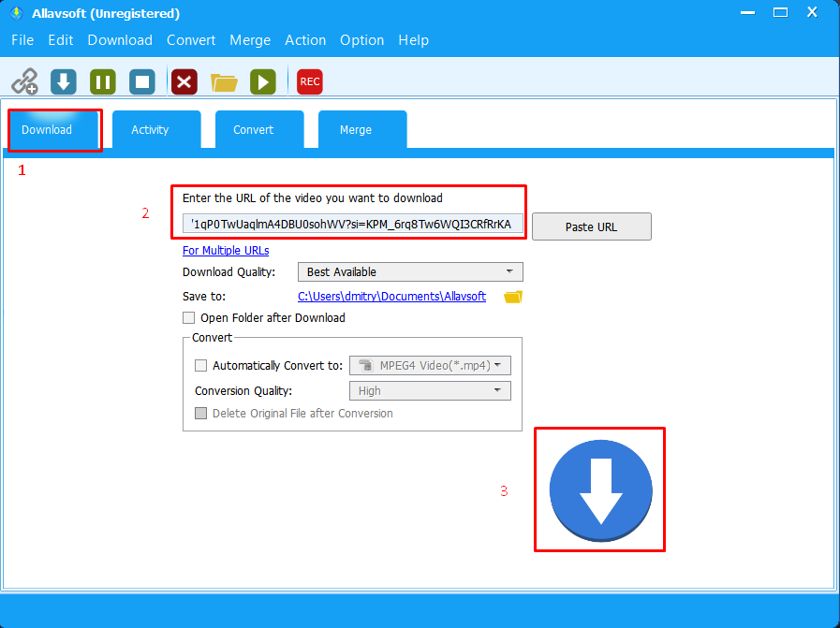Toggle Delete Original File after Conversion checkbox
Image resolution: width=840 pixels, height=628 pixels.
[201, 414]
